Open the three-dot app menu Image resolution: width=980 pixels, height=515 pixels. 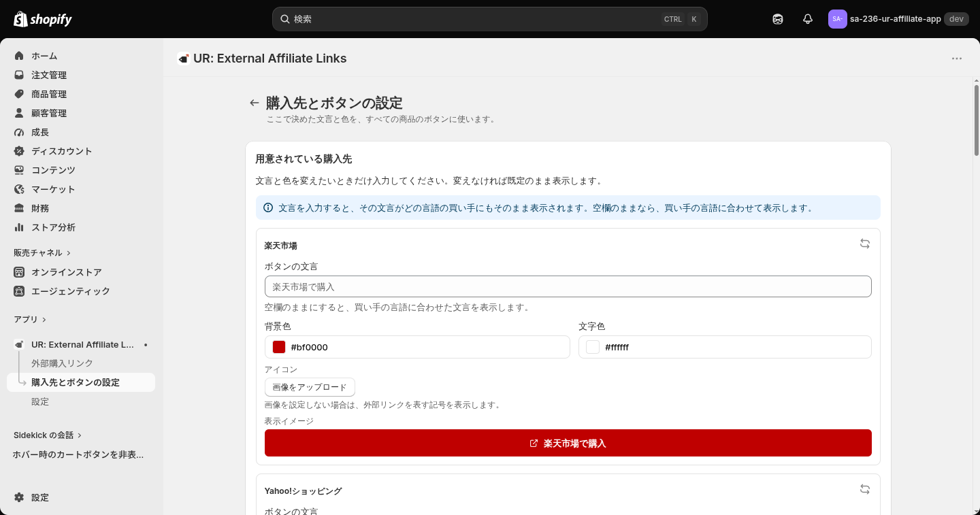coord(957,59)
